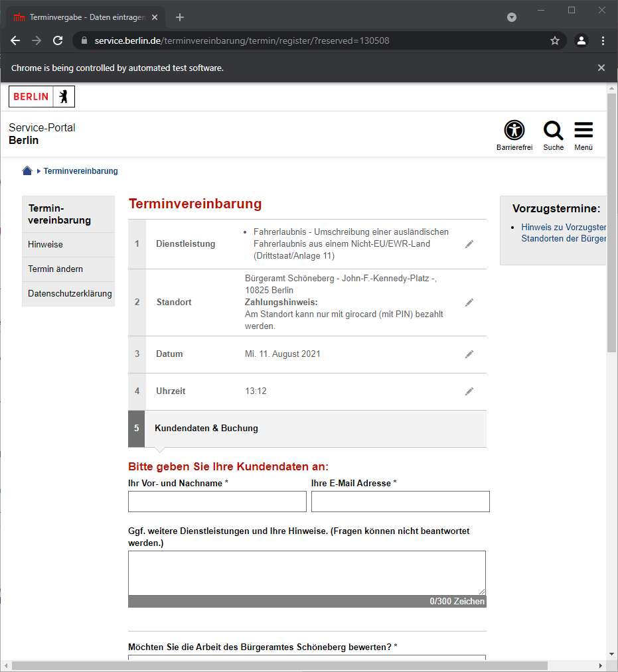The height and width of the screenshot is (672, 618).
Task: Click the time value 13:12
Action: pos(256,391)
